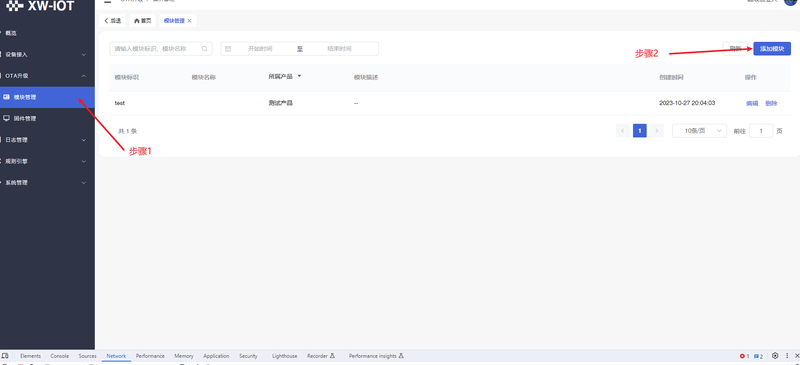Click the 创建时间 column header
This screenshot has height=365, width=800.
tap(671, 78)
